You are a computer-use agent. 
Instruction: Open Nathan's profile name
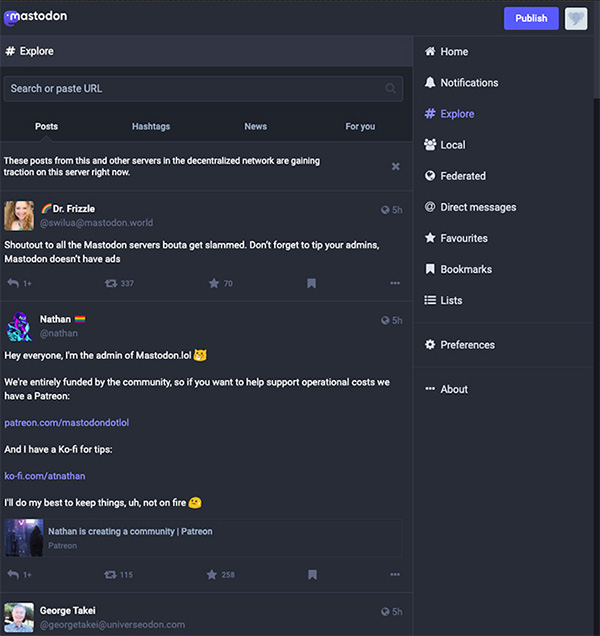tap(63, 319)
